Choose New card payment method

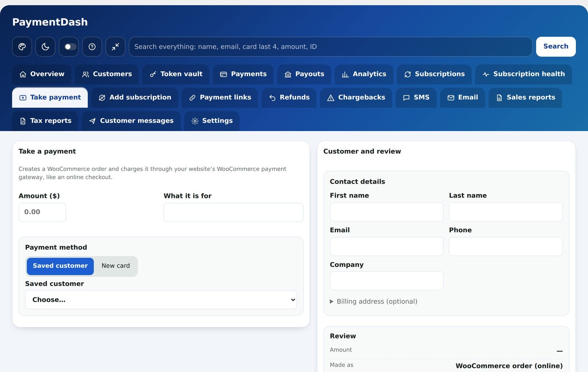pyautogui.click(x=116, y=266)
